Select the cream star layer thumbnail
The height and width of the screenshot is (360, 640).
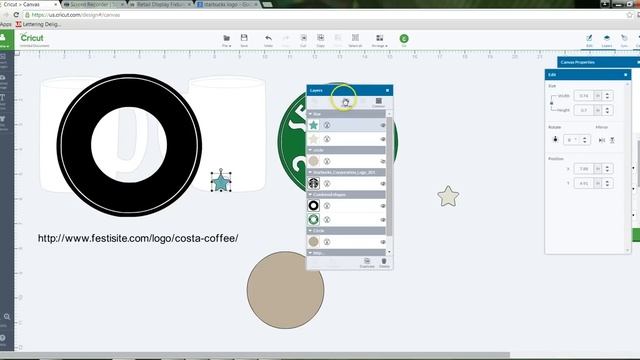click(x=313, y=139)
